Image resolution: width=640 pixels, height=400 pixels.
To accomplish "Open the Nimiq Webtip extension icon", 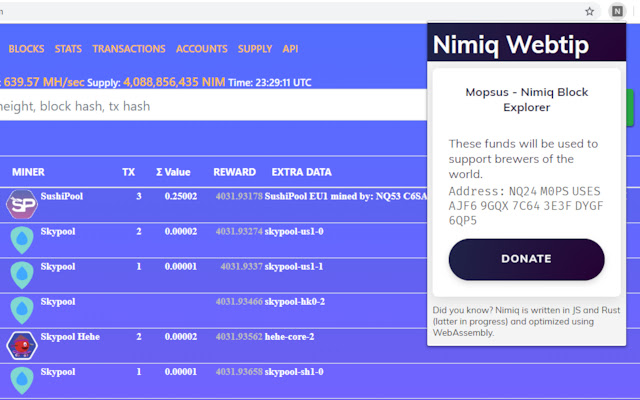I will (617, 11).
